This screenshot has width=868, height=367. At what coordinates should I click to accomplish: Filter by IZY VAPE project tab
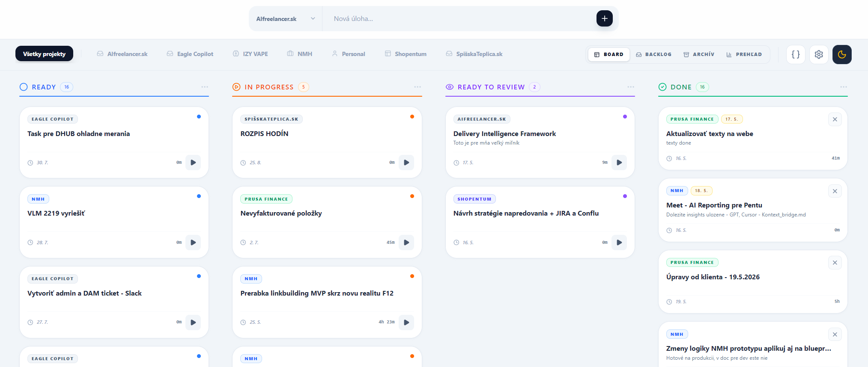tap(251, 54)
